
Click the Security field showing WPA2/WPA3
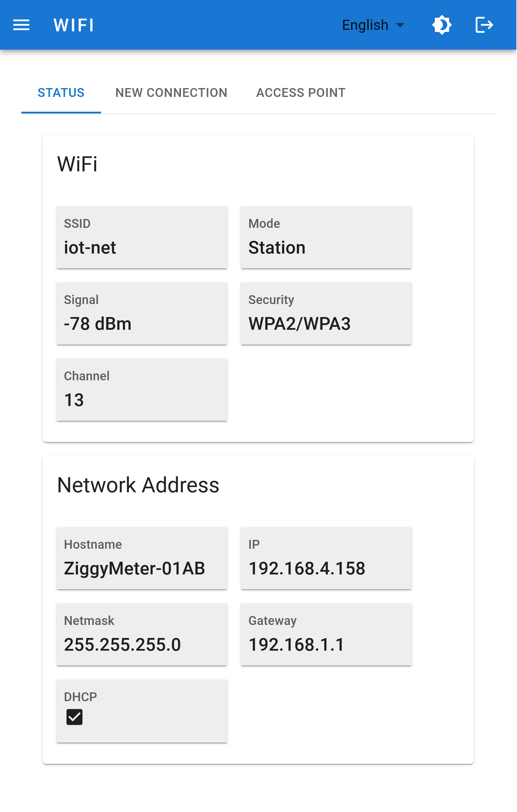pos(326,314)
